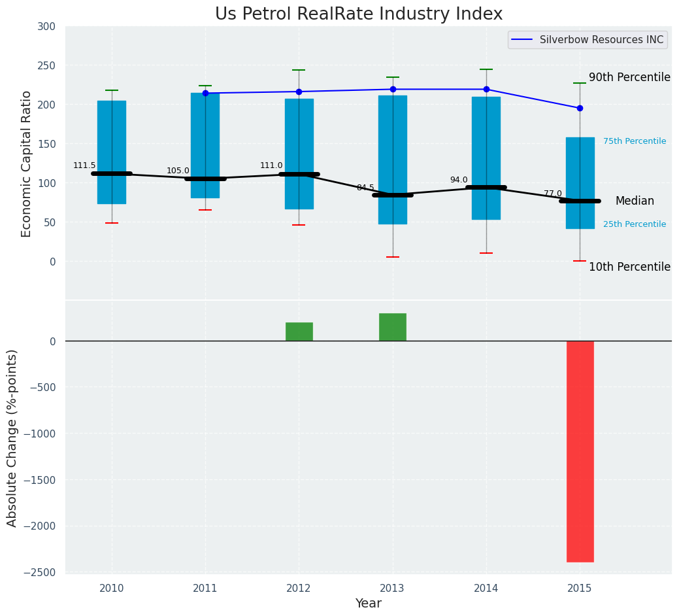Click the 10th Percentile annotation
This screenshot has width=679, height=616.
click(629, 267)
